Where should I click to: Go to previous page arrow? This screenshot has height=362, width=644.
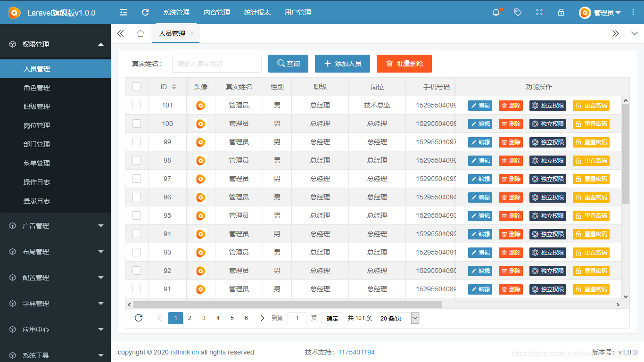[x=159, y=318]
